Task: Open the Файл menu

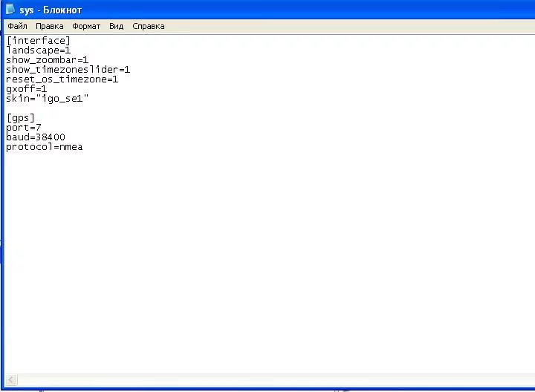Action: (17, 26)
